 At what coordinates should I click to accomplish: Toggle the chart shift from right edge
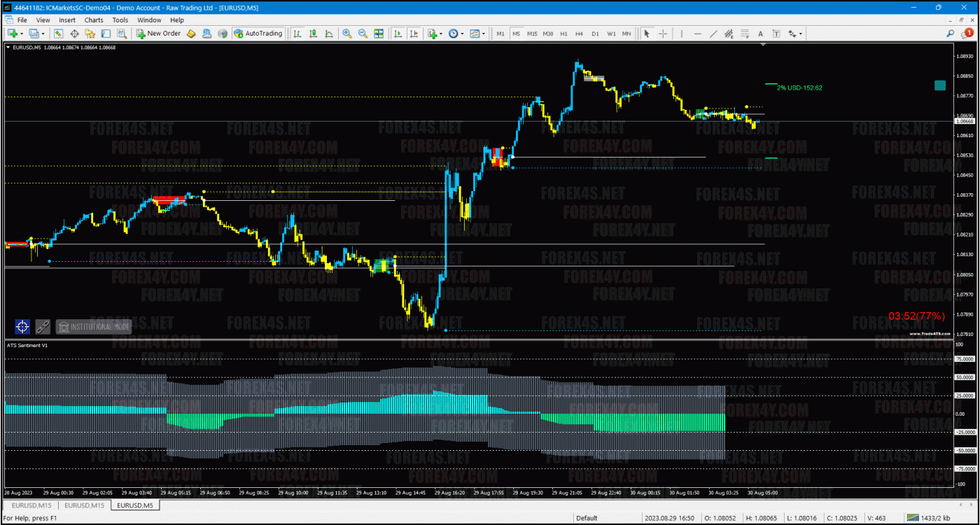[x=413, y=33]
